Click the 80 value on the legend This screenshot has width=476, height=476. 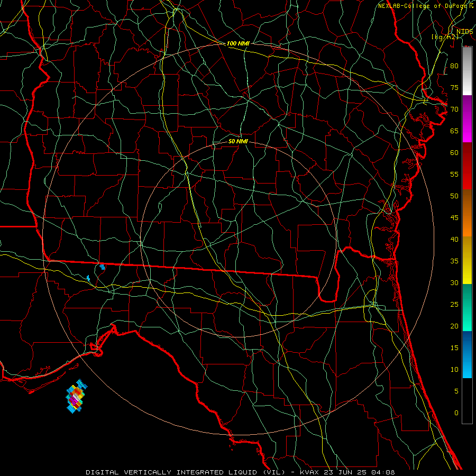tap(454, 66)
